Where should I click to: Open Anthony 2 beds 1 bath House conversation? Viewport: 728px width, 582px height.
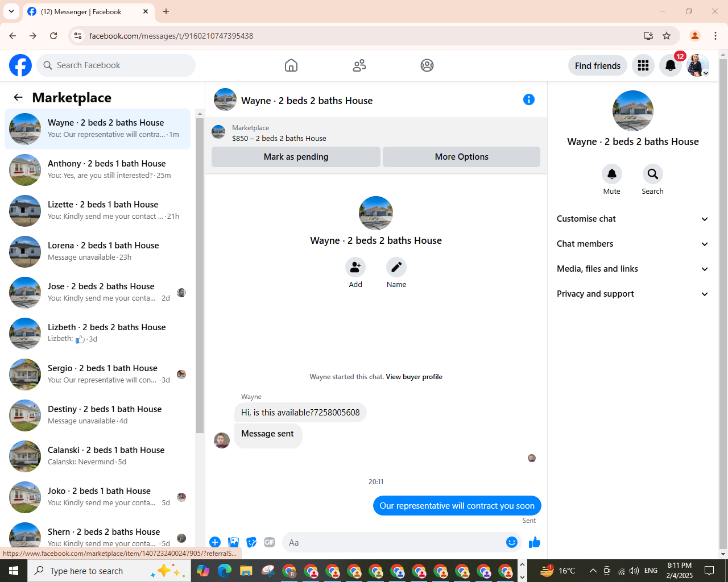[x=98, y=170]
